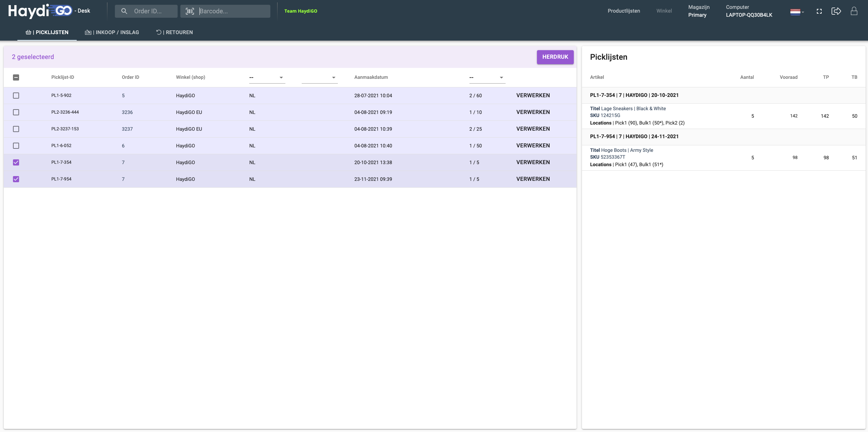Click order ID 3237 cell
This screenshot has height=432, width=868.
click(x=127, y=129)
